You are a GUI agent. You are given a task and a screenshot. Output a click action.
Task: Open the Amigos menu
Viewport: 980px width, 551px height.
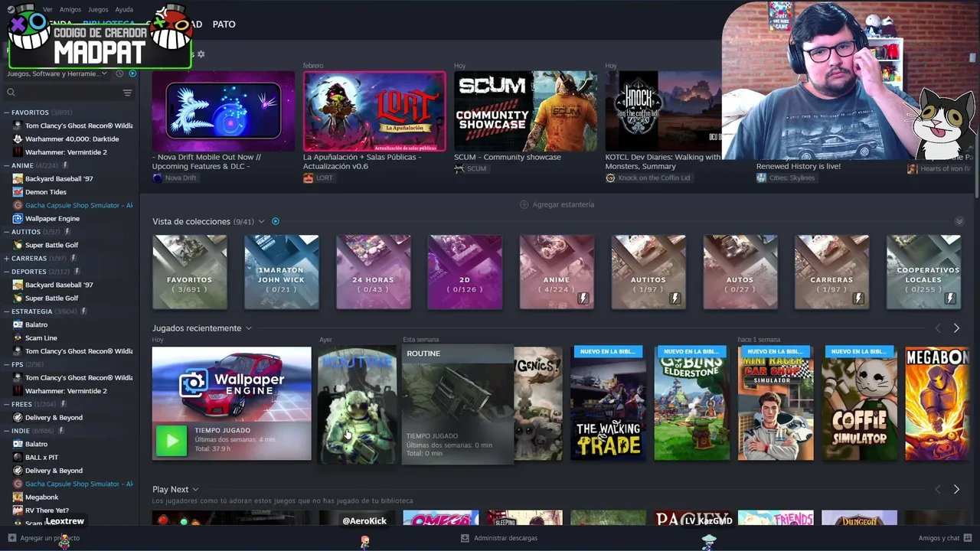[x=70, y=10]
